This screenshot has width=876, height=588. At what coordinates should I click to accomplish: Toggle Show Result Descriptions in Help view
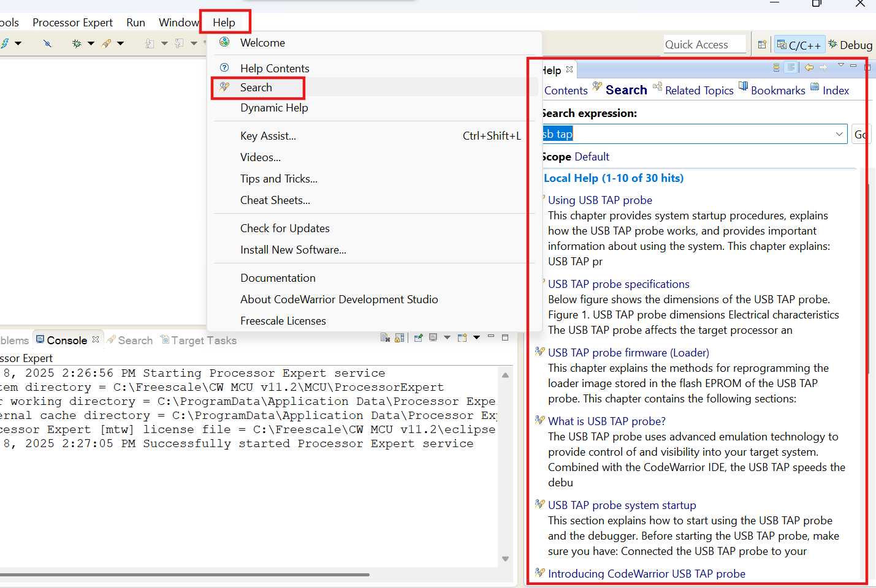[791, 67]
